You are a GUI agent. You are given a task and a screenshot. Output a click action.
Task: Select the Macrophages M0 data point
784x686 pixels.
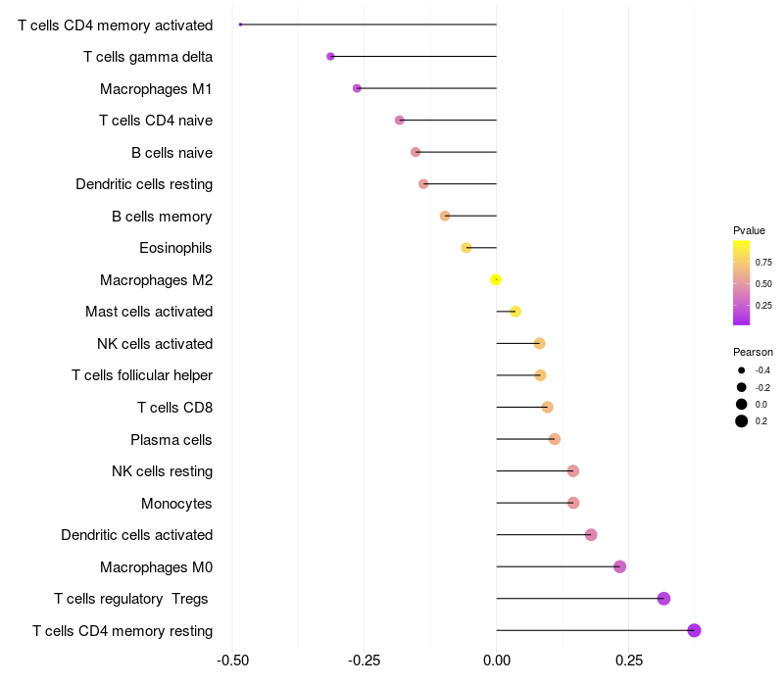coord(619,566)
